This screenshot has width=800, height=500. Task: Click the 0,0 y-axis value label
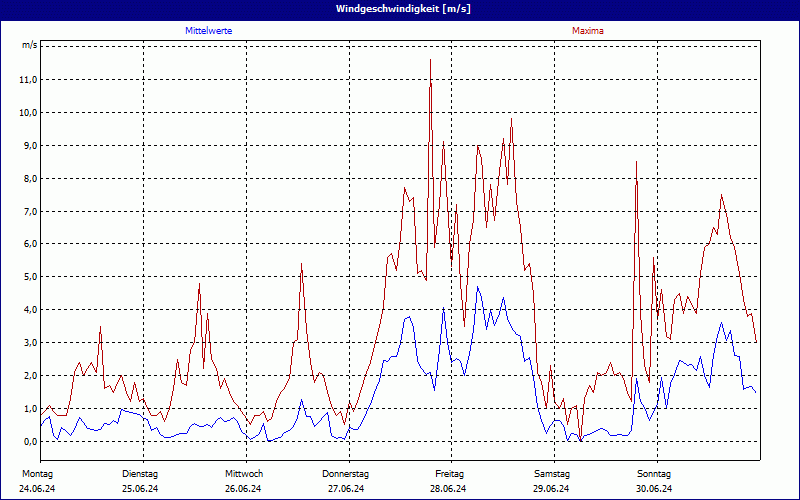click(29, 441)
